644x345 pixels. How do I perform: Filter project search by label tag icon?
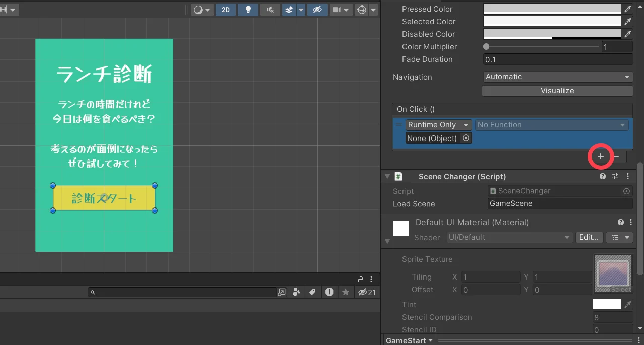click(312, 292)
